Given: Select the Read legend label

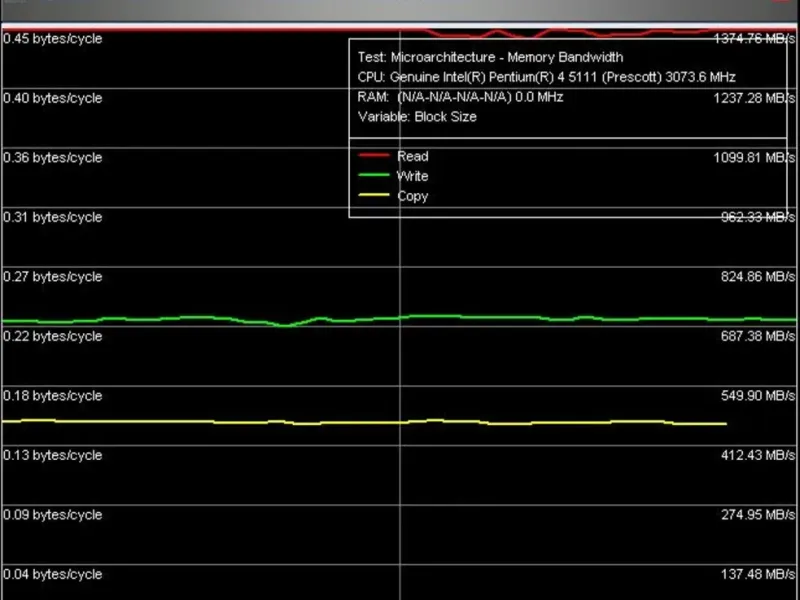Looking at the screenshot, I should point(413,156).
